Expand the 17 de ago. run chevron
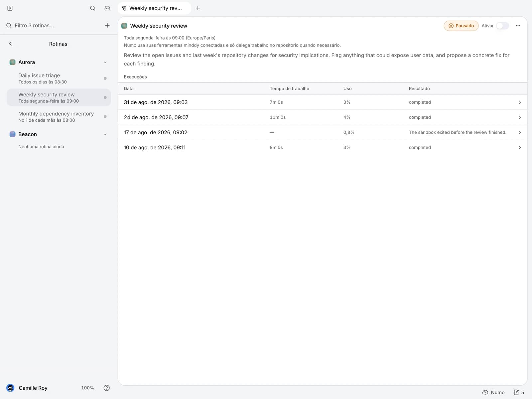 click(520, 132)
